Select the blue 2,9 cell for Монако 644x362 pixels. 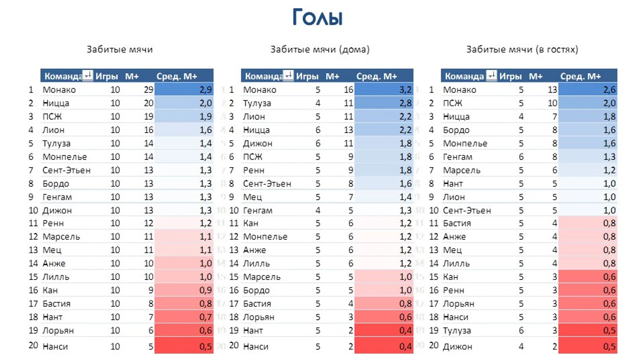pos(184,90)
